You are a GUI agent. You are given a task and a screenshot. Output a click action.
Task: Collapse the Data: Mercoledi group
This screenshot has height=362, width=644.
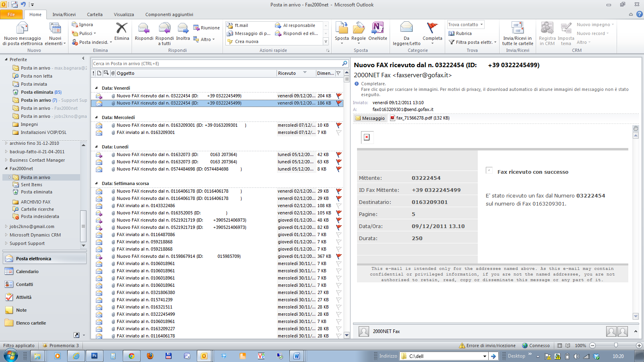[97, 117]
